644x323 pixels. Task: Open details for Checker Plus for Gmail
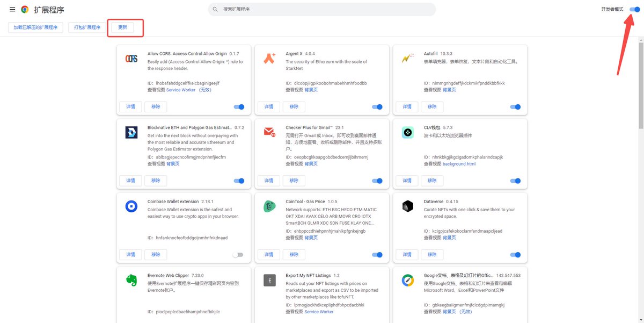[x=268, y=181]
